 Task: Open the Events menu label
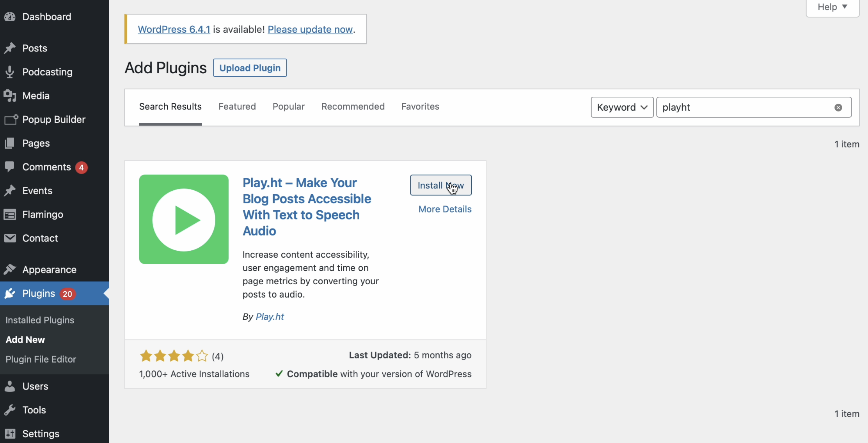click(37, 191)
